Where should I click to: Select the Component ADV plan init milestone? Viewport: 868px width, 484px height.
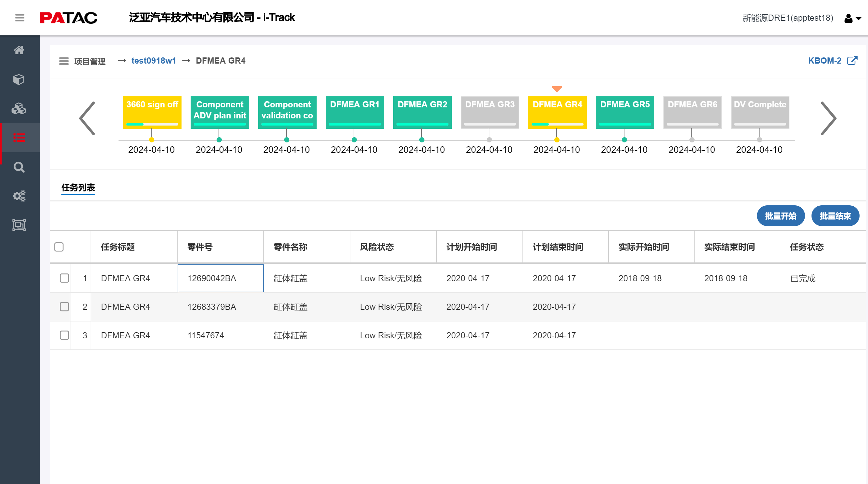point(220,113)
